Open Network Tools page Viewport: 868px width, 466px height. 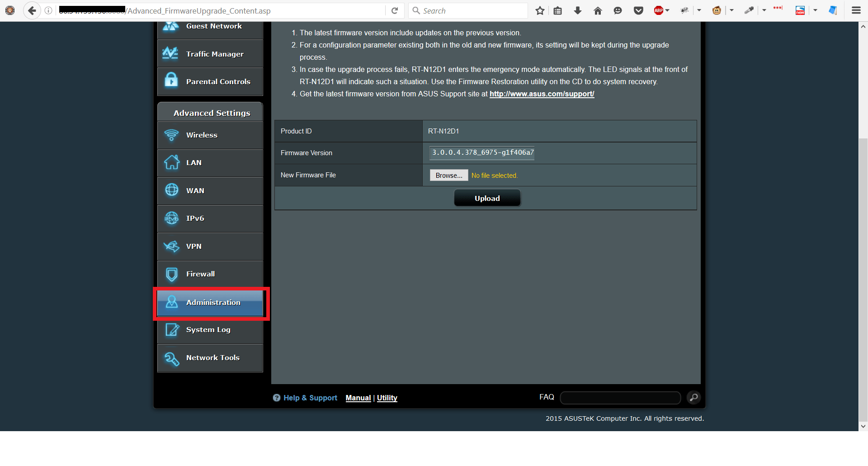(210, 358)
